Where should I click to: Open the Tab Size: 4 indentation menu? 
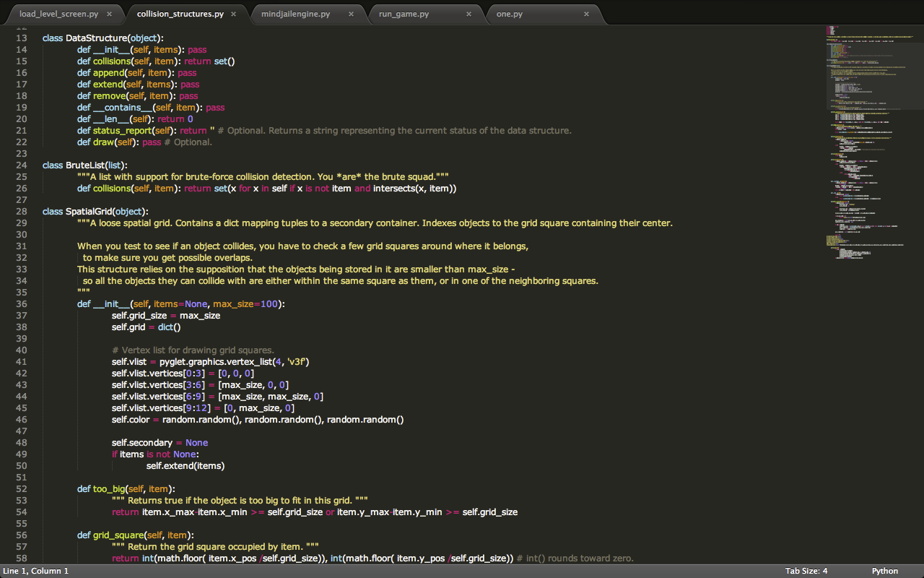pos(806,571)
